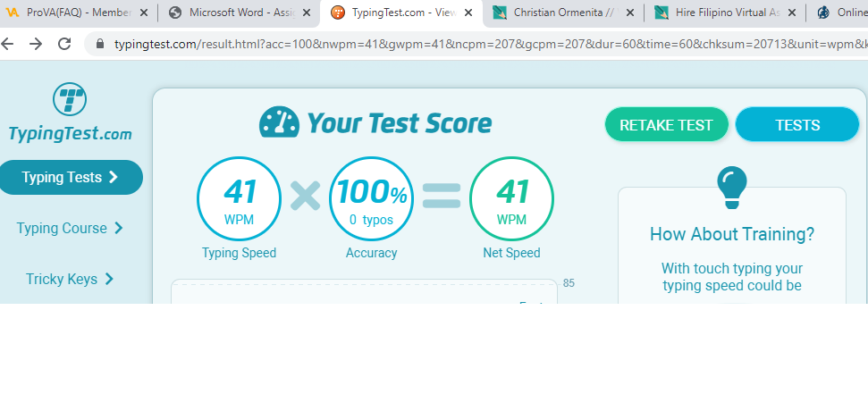Click the Accuracy label
The height and width of the screenshot is (411, 868).
(x=372, y=253)
